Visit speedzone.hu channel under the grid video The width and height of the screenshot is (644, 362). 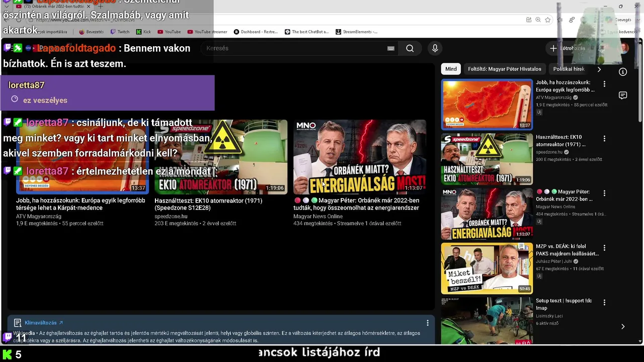(171, 216)
